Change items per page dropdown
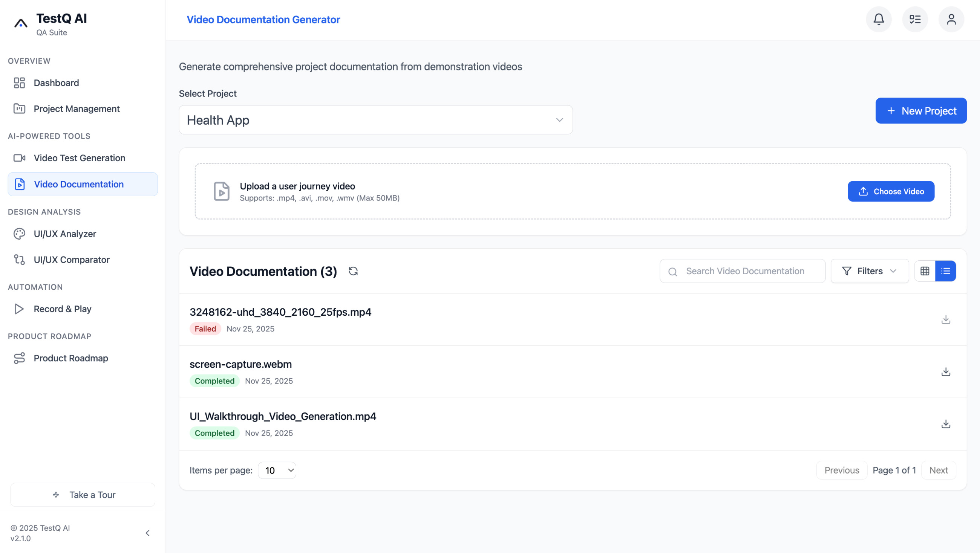980x553 pixels. tap(277, 470)
